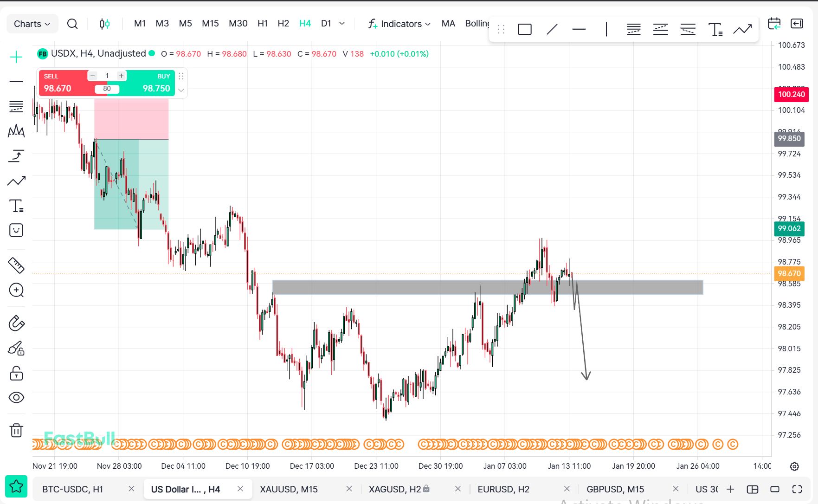Click the trash icon to delete drawings
Viewport: 818px width, 504px height.
[x=16, y=430]
